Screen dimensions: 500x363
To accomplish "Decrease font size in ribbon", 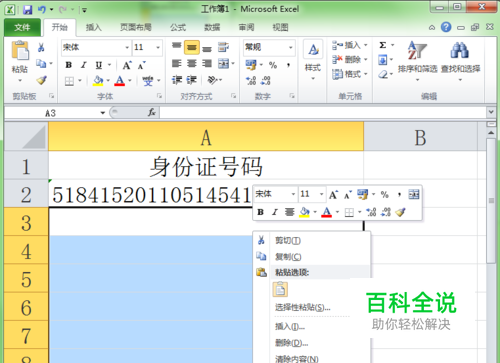I will pyautogui.click(x=141, y=65).
